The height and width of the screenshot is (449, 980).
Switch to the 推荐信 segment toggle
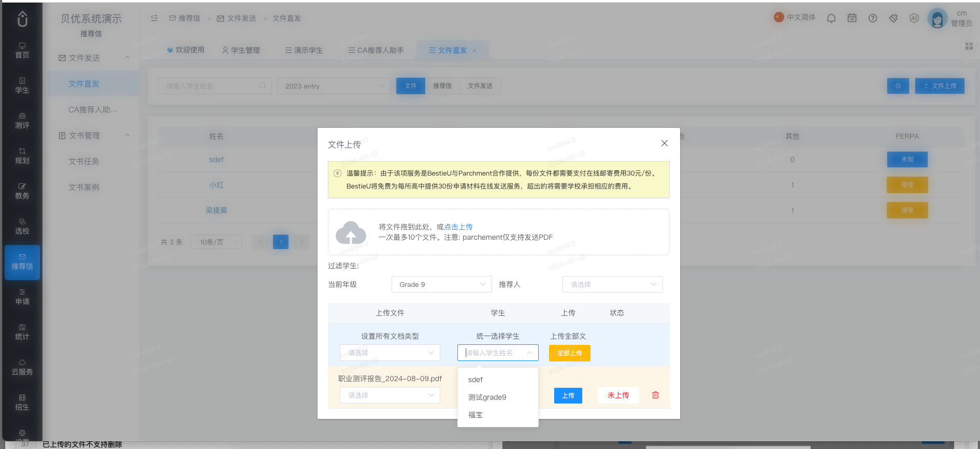pos(442,86)
